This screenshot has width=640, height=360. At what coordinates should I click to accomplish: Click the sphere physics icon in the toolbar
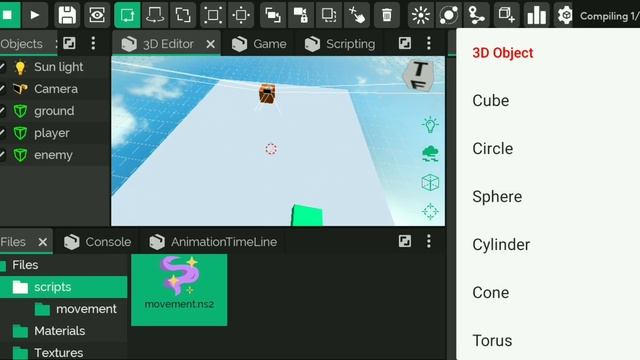tap(449, 15)
